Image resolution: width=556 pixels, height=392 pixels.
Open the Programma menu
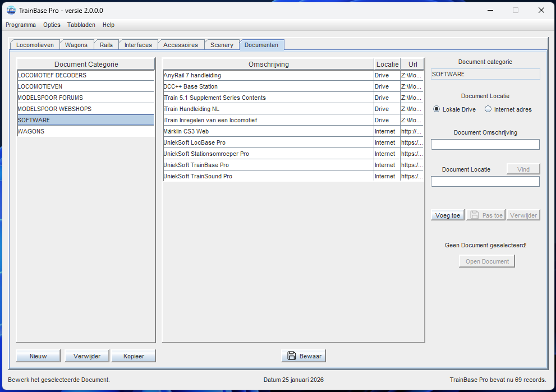(21, 25)
